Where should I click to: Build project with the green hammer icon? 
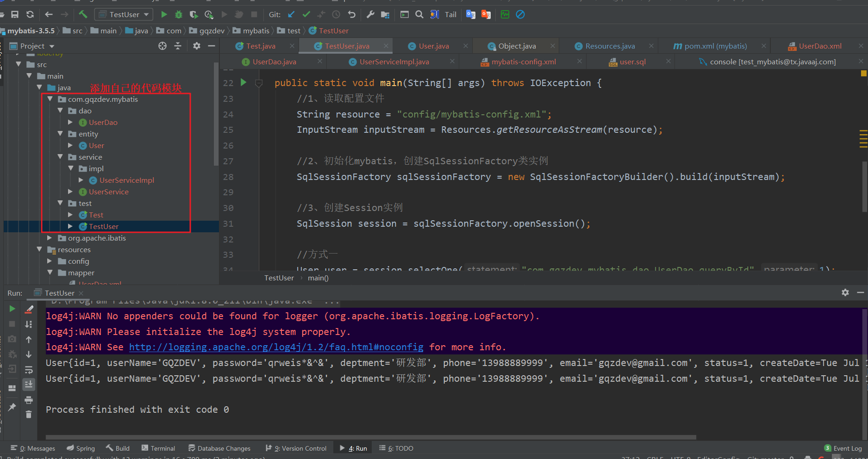coord(83,14)
